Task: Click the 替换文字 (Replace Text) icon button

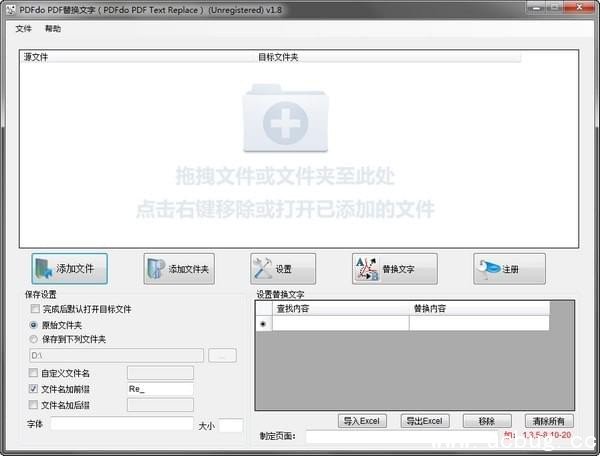Action: point(396,269)
